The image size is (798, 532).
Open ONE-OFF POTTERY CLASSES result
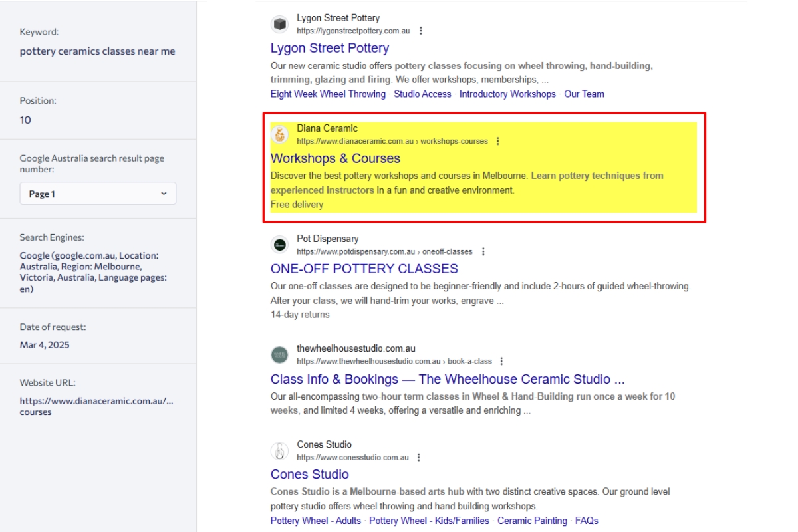pyautogui.click(x=364, y=269)
